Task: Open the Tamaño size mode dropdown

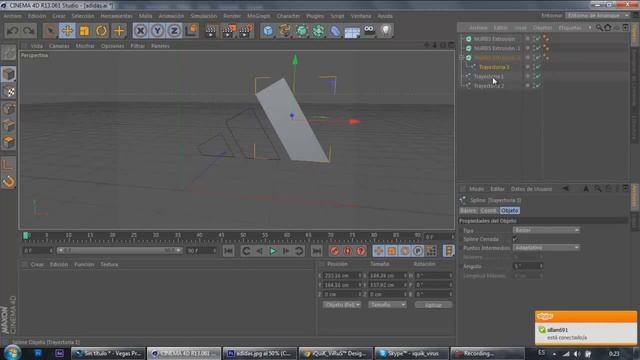Action: [x=387, y=305]
